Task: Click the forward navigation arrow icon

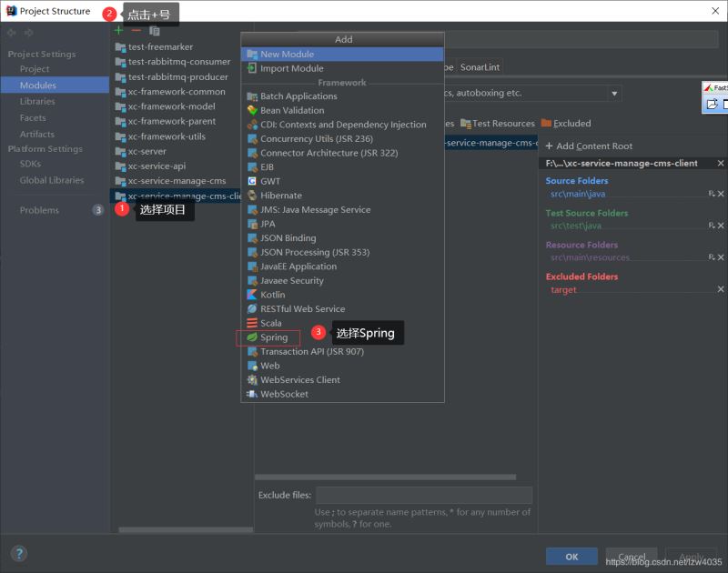Action: [x=29, y=33]
